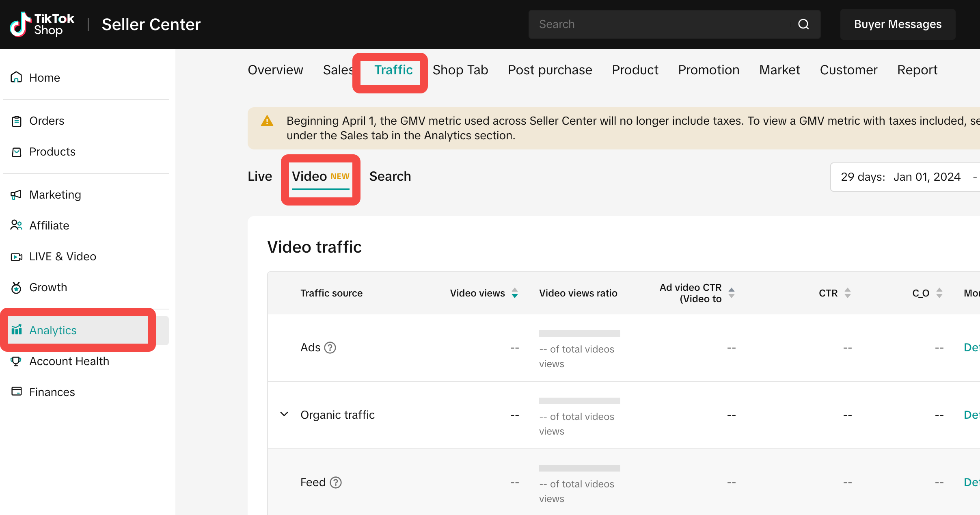980x515 pixels.
Task: Click the Ads help question icon
Action: pos(330,348)
